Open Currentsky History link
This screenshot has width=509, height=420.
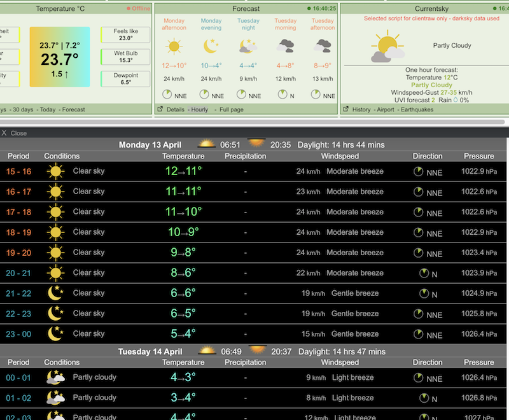coord(361,109)
